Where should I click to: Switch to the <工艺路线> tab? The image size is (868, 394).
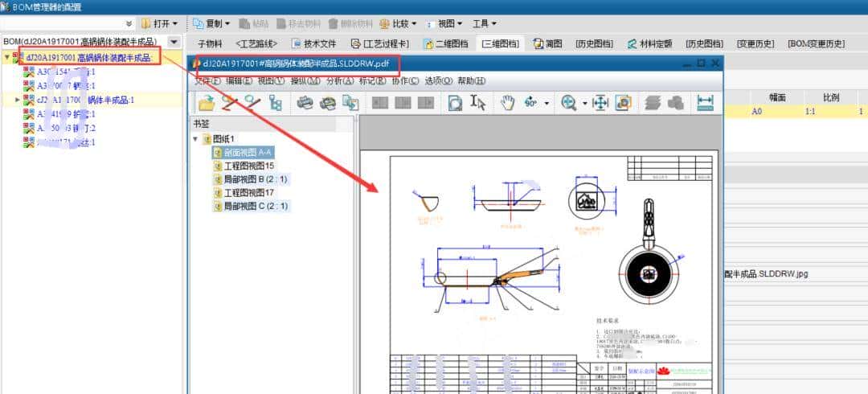(x=256, y=43)
